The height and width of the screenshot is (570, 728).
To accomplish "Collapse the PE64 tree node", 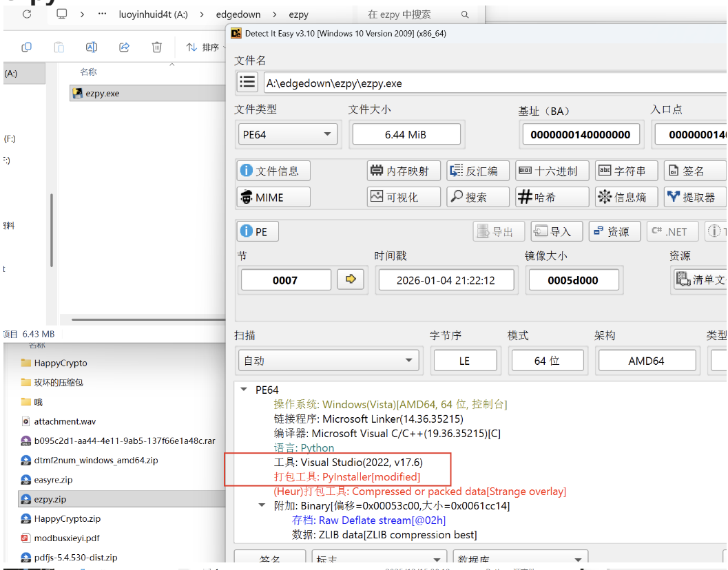I will (243, 390).
